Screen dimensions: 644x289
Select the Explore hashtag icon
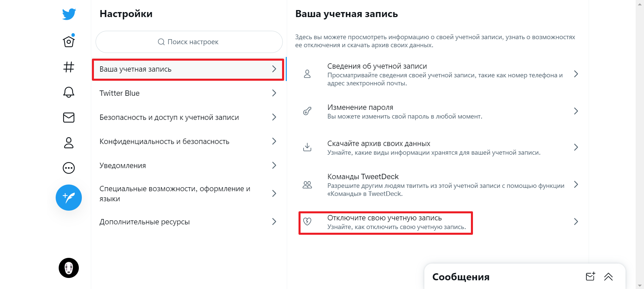point(68,67)
